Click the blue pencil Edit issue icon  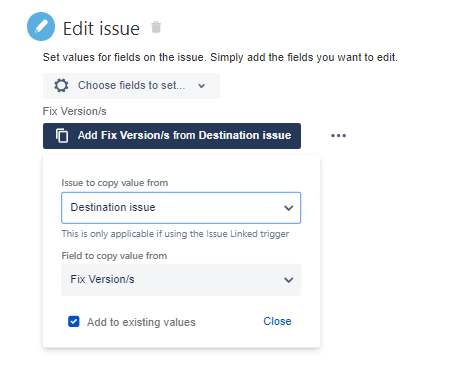click(x=41, y=27)
